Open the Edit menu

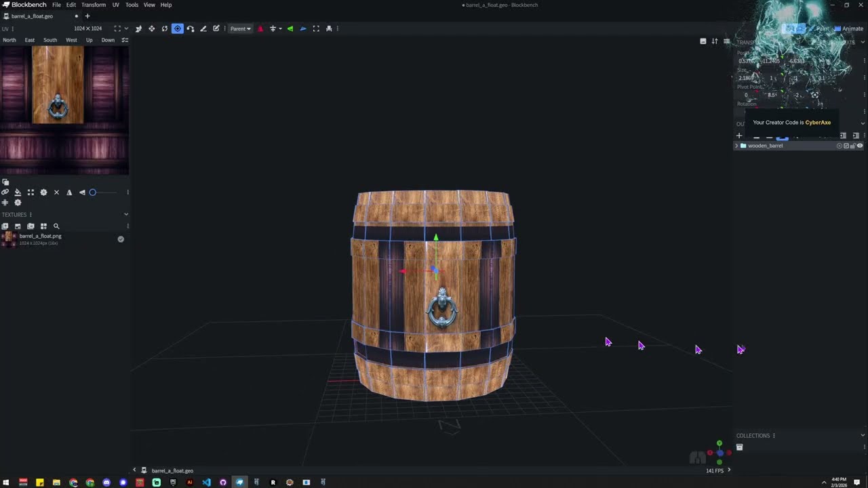(x=71, y=5)
